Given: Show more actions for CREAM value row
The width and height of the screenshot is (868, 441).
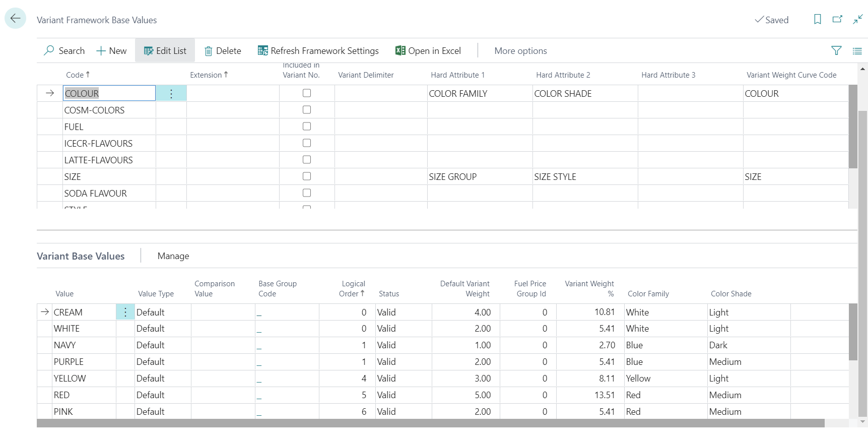Looking at the screenshot, I should pos(125,312).
